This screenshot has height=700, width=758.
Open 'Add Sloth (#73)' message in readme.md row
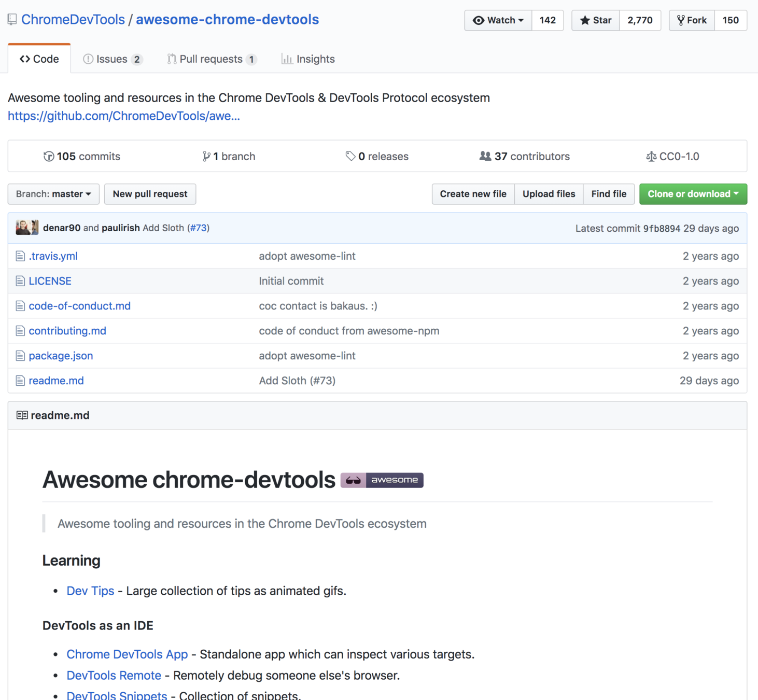(x=298, y=381)
